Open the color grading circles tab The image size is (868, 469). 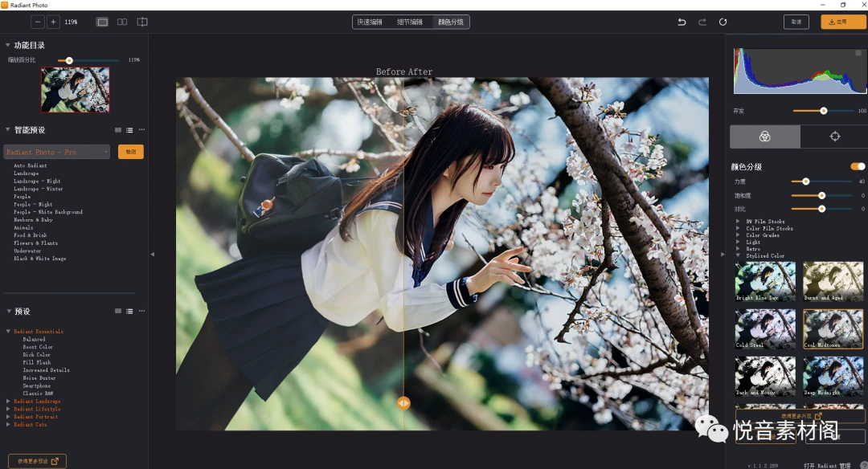click(x=764, y=137)
